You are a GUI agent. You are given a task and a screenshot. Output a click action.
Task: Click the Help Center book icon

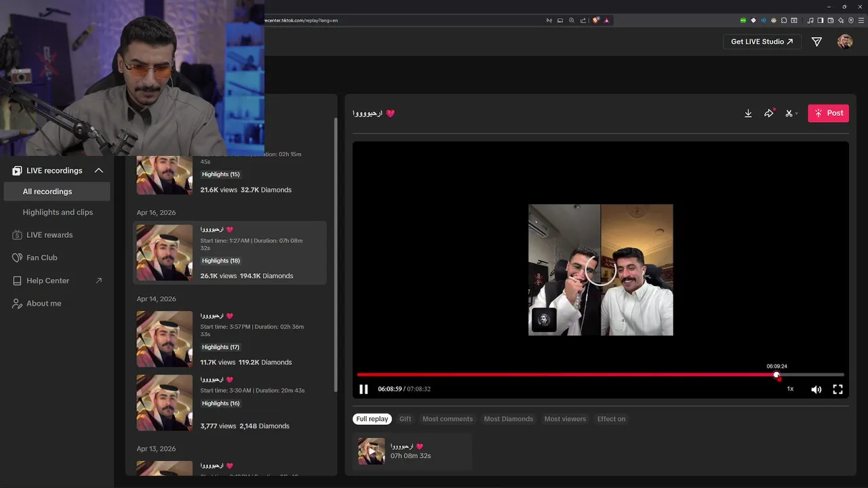(x=17, y=281)
